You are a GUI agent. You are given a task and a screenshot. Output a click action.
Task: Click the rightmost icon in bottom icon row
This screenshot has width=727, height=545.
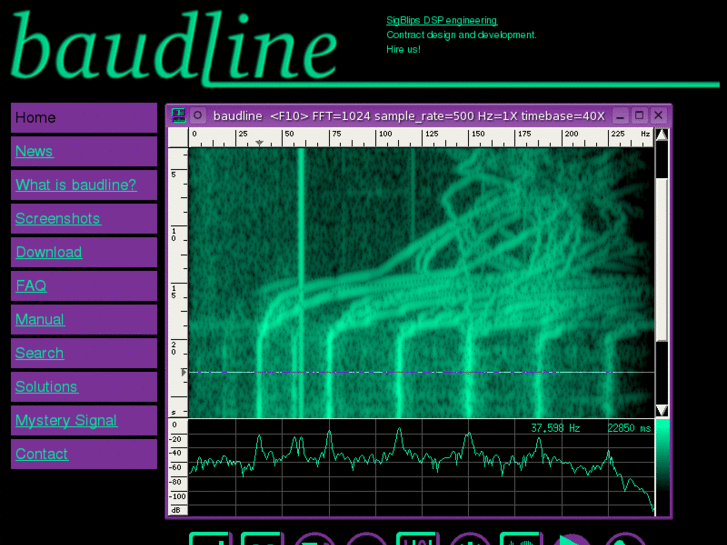pyautogui.click(x=625, y=539)
